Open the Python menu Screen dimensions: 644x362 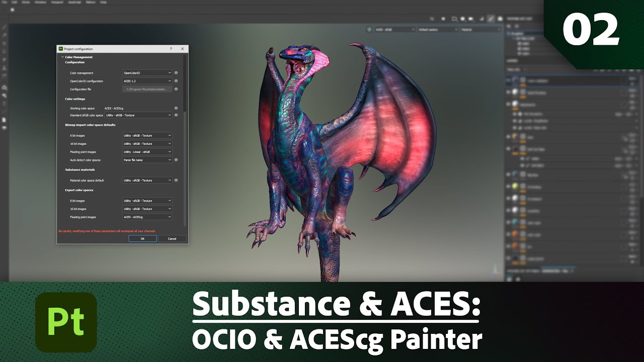click(x=91, y=2)
